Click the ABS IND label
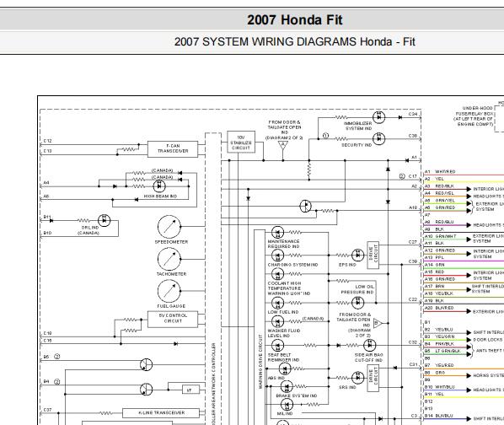The height and width of the screenshot is (425, 504). point(276,378)
